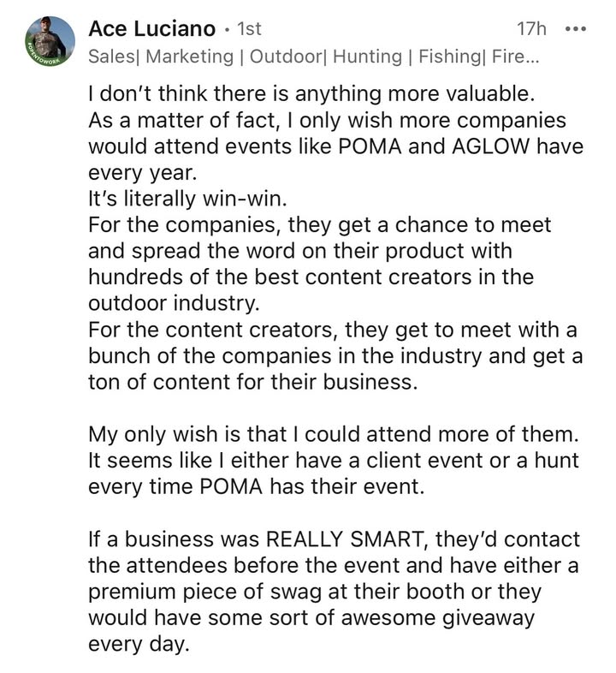Click the line "outdoor industry."
616x673 pixels.
[x=174, y=303]
